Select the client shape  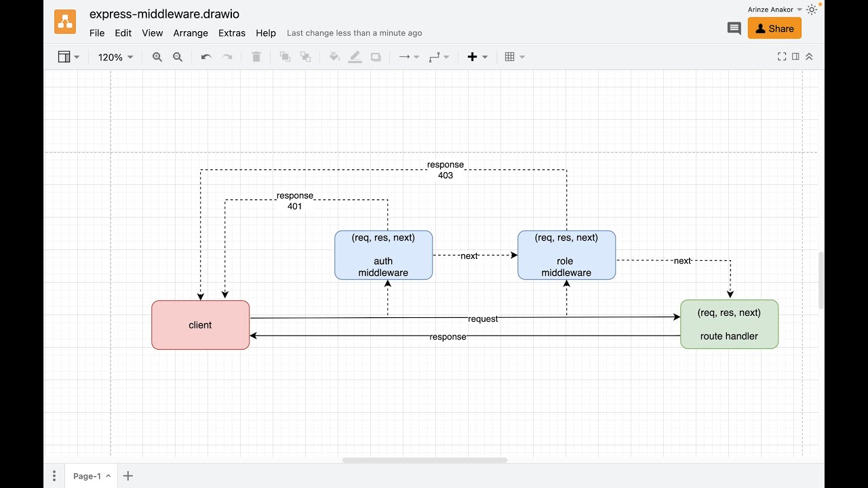tap(200, 325)
